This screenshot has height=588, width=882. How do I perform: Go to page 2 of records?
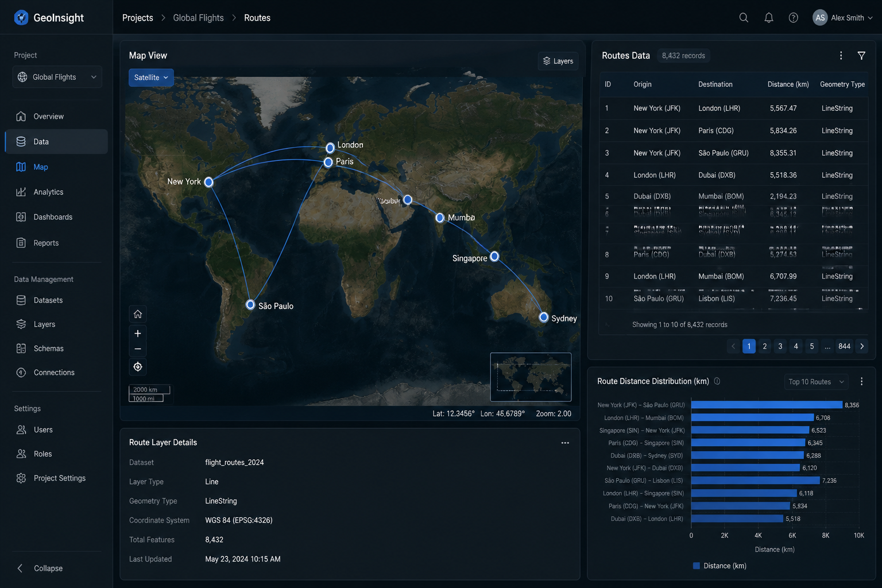pos(765,346)
